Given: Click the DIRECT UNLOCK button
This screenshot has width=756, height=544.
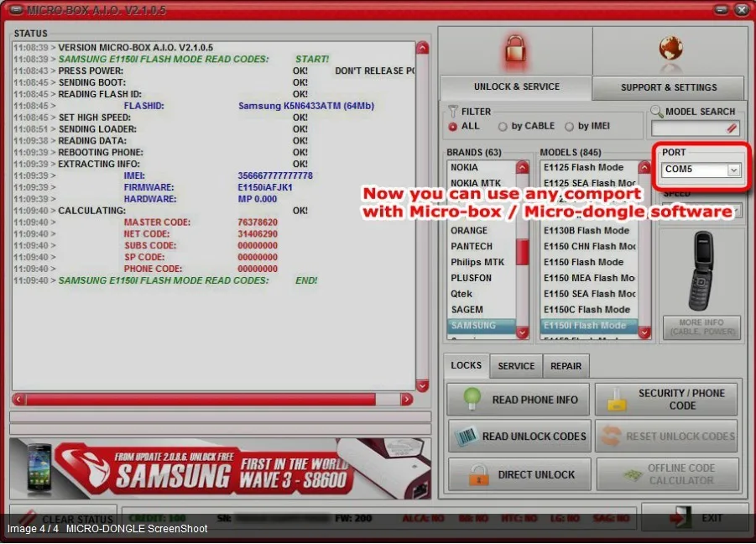Looking at the screenshot, I should point(519,474).
